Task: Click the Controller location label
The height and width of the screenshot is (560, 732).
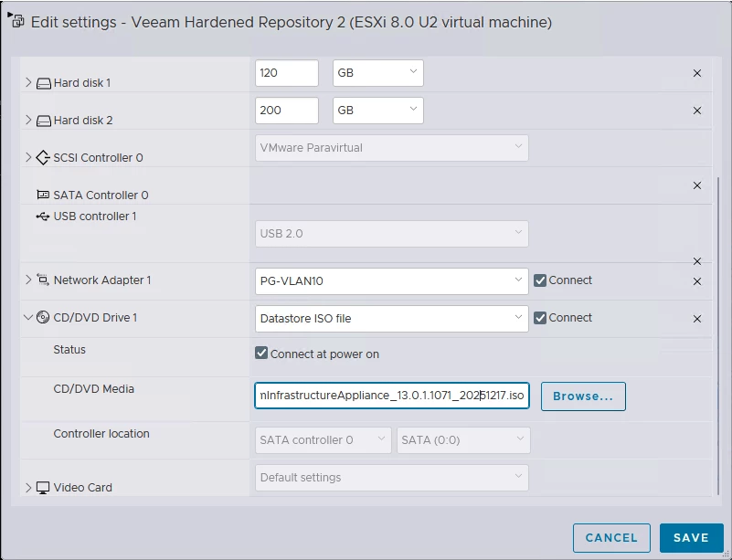Action: click(101, 434)
